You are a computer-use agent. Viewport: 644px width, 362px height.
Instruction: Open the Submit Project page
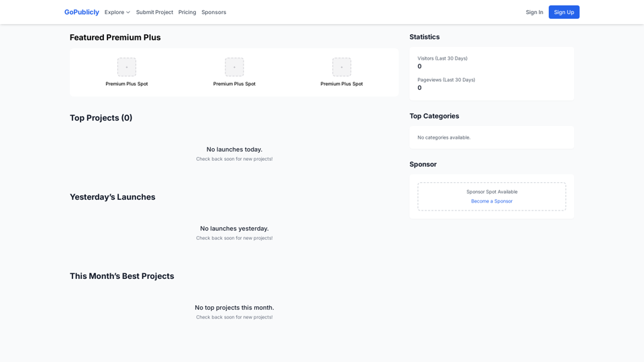click(154, 12)
